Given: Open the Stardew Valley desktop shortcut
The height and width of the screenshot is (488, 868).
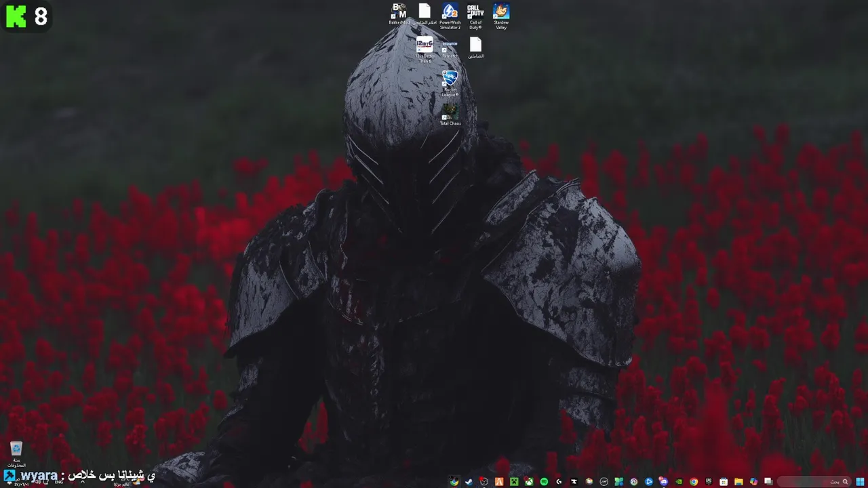Looking at the screenshot, I should point(501,16).
